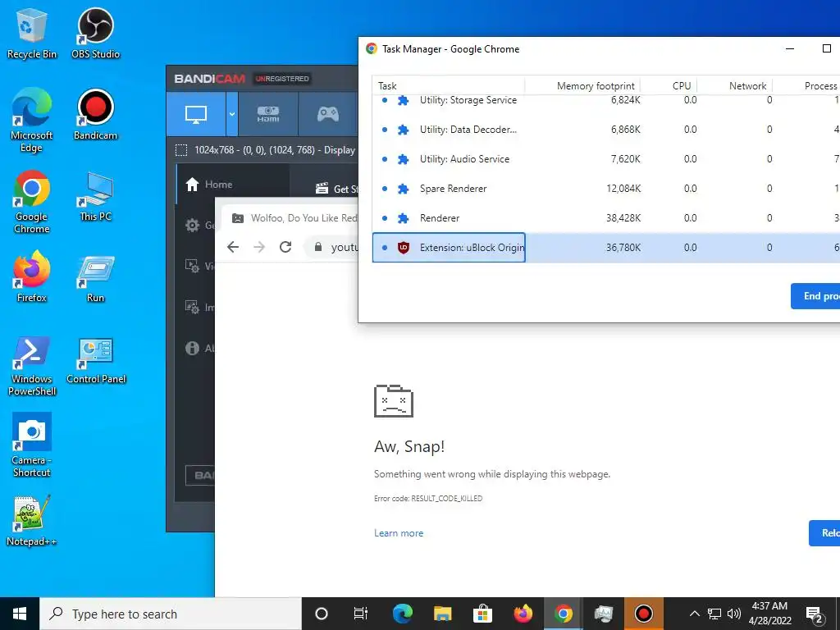Viewport: 840px width, 630px height.
Task: Click memory value 12,084K for Spare Renderer
Action: point(623,189)
